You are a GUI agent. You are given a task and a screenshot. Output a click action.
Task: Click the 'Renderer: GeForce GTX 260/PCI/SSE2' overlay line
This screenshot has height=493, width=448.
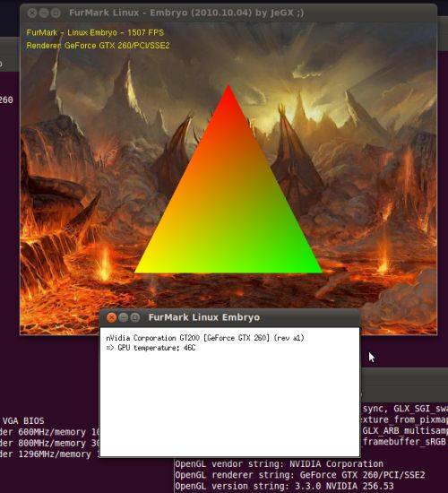point(98,46)
